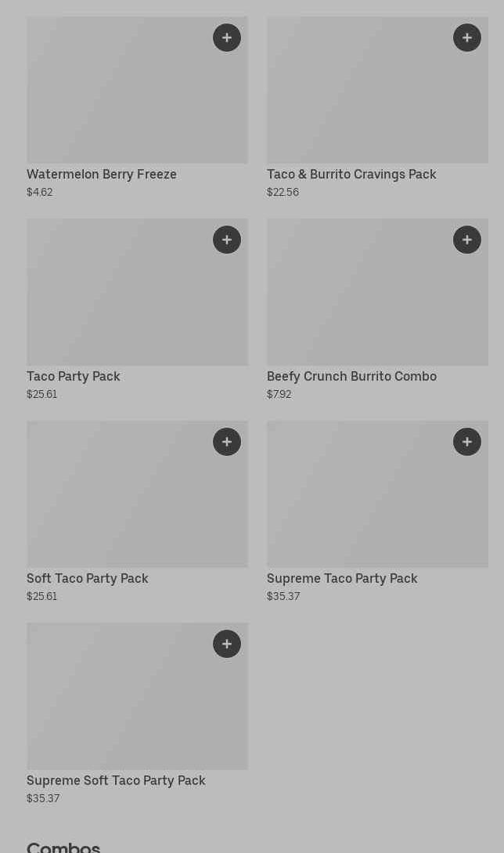Add Taco & Burrito Cravings Pack plus icon
504x853 pixels.
467,38
